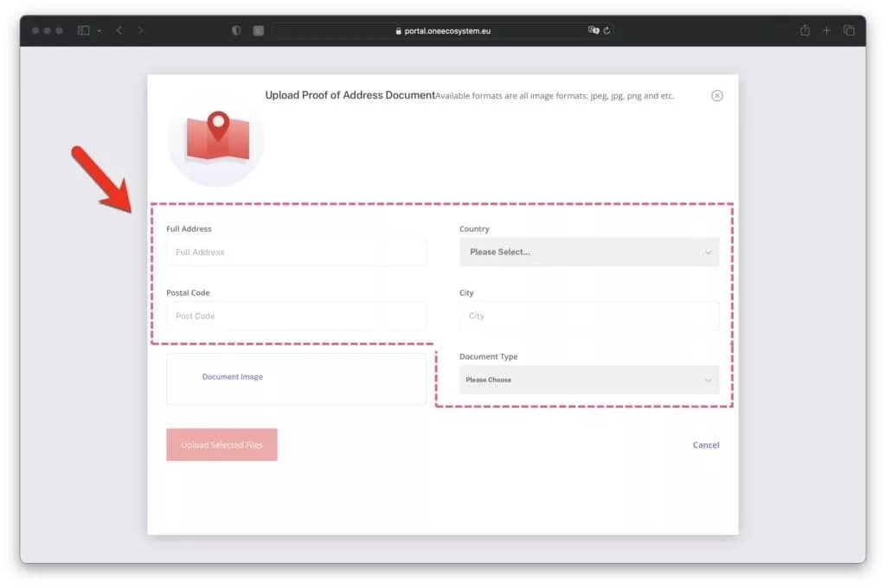Screen dimensions: 886x588
Task: Open a new browser tab
Action: (x=826, y=30)
